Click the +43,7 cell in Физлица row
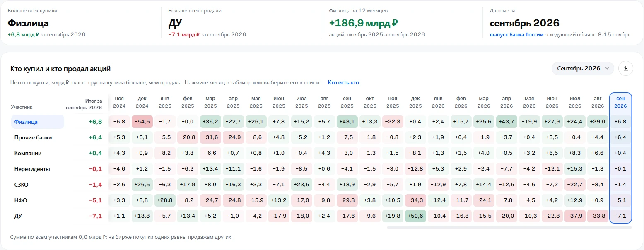This screenshot has width=644, height=250. [507, 122]
